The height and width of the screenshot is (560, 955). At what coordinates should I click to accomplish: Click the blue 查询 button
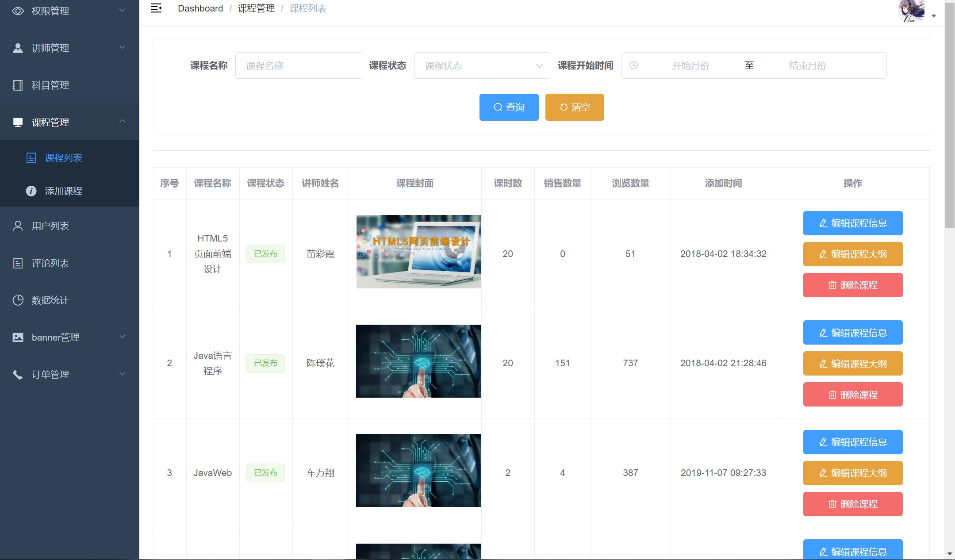point(509,107)
